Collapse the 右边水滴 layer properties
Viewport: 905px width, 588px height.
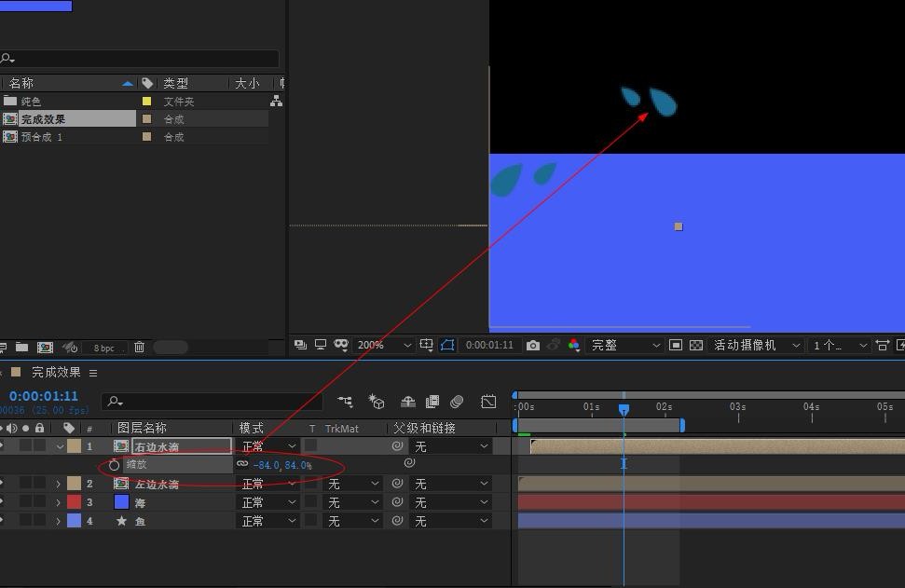coord(60,446)
